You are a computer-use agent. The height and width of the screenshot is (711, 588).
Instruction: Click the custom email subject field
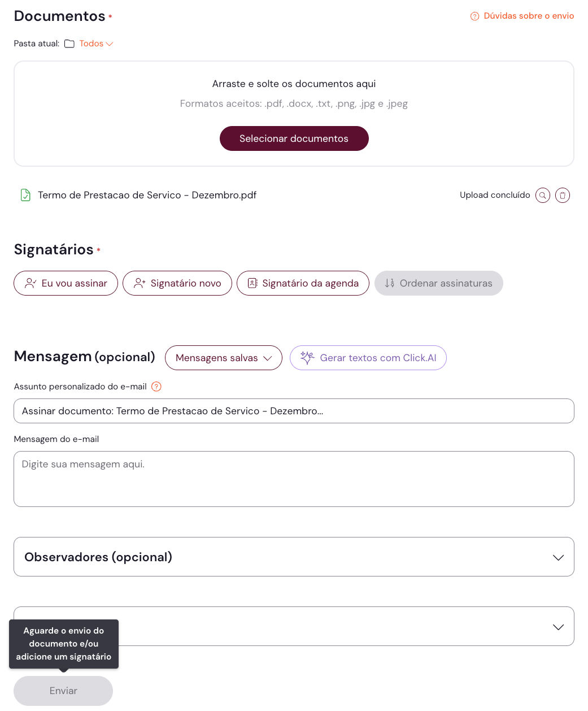[294, 411]
